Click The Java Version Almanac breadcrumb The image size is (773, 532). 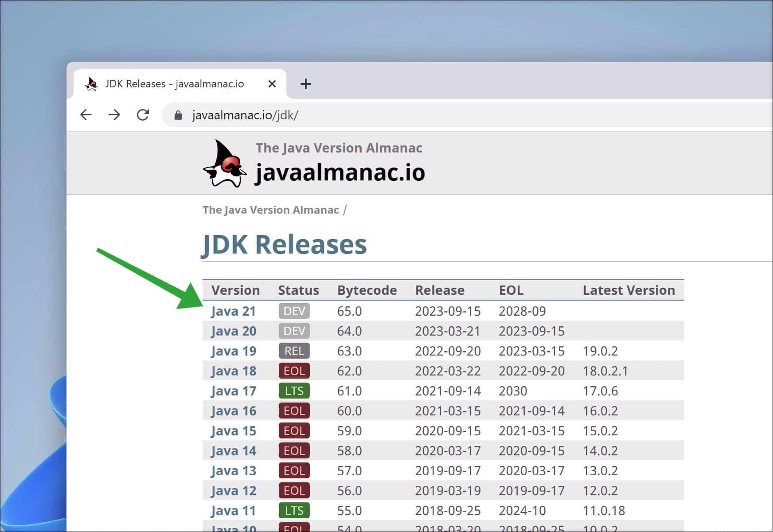[270, 210]
